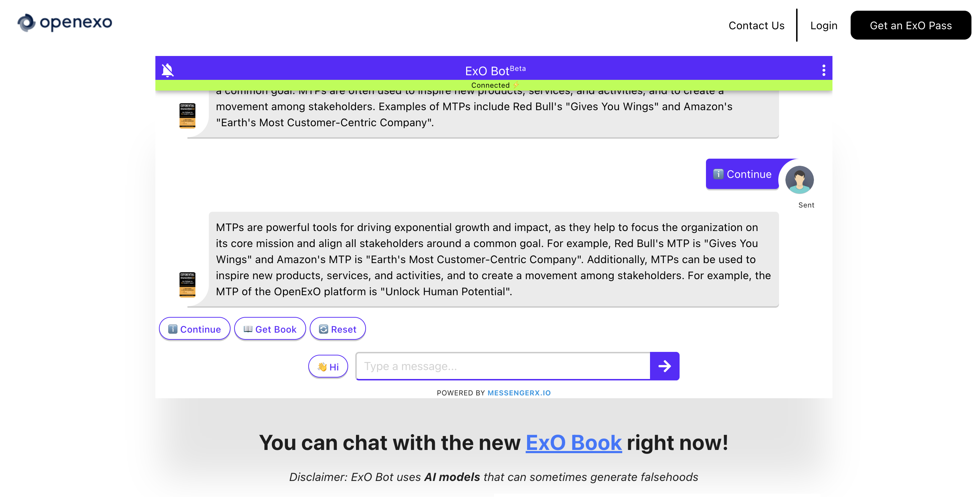The width and height of the screenshot is (980, 497).
Task: Open the ExO Bot three-dot options menu
Action: point(824,70)
